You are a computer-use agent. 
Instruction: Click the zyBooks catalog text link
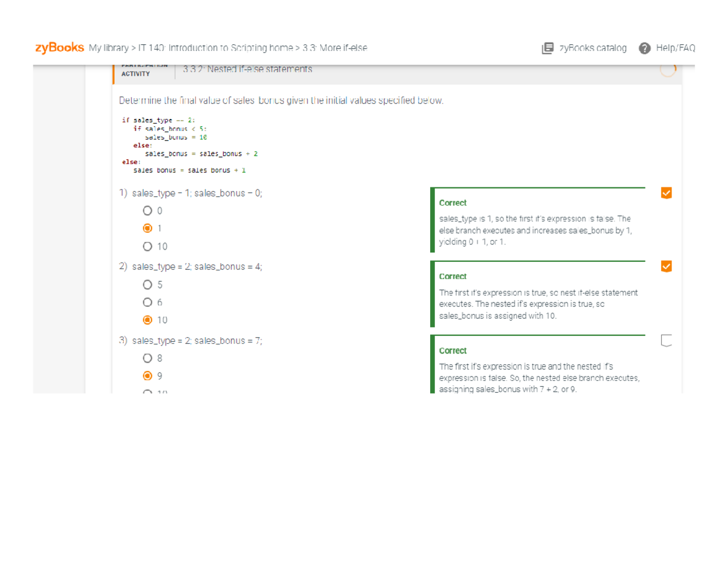pyautogui.click(x=593, y=48)
